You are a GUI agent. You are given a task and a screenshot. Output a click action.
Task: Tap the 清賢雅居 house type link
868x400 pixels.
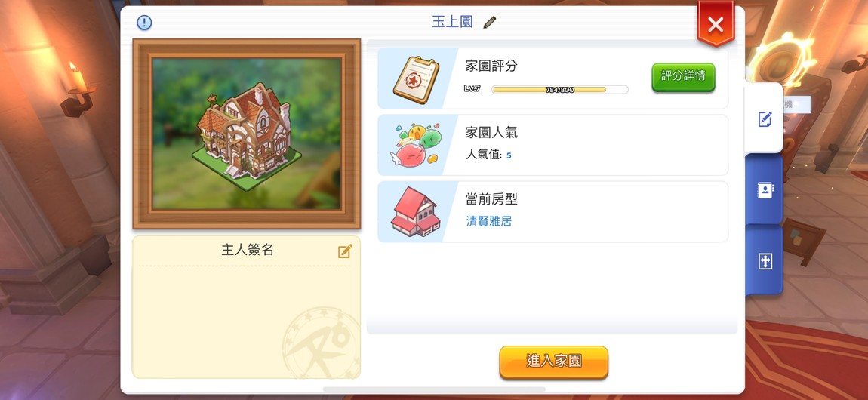pyautogui.click(x=489, y=221)
